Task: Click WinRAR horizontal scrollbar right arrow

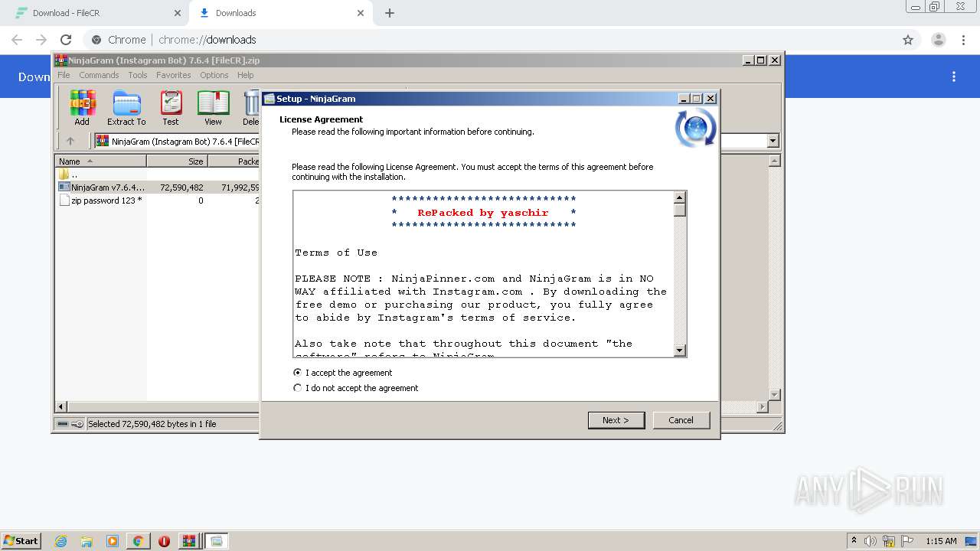Action: coord(762,407)
